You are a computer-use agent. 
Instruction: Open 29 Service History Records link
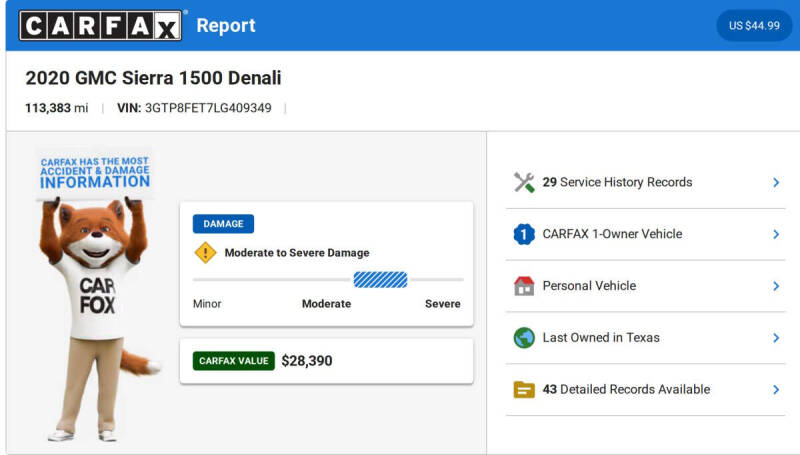click(x=617, y=182)
